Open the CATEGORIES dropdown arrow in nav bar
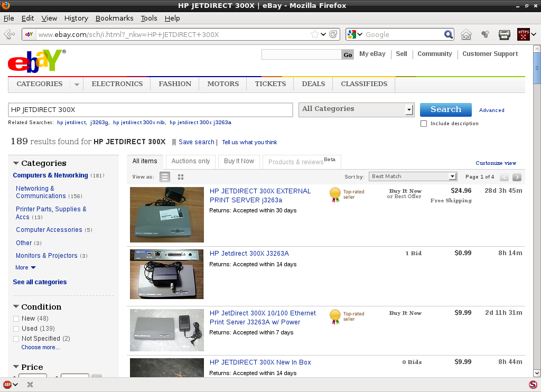541x392 pixels. point(77,84)
